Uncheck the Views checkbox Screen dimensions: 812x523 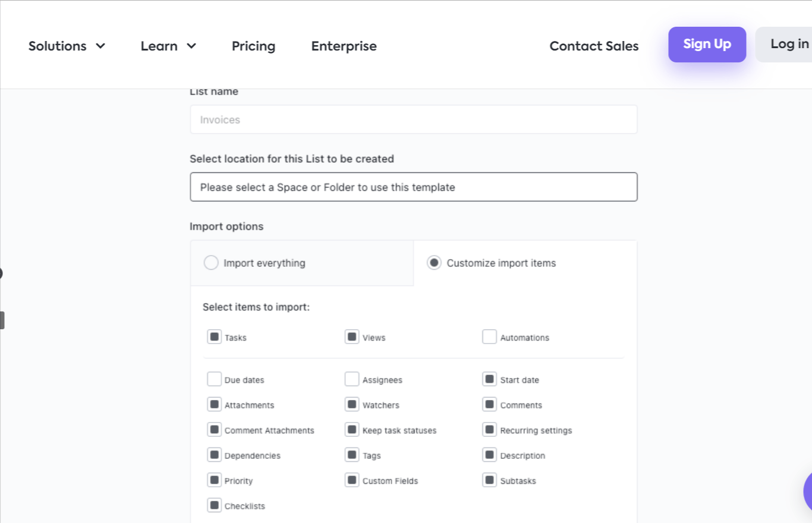click(x=352, y=337)
